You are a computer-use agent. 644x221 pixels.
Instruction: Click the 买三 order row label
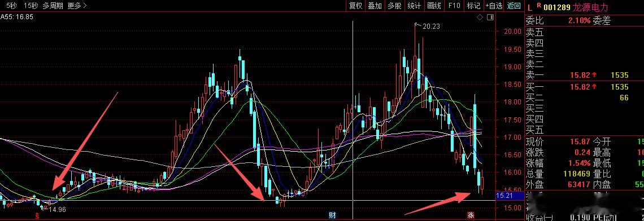(535, 109)
